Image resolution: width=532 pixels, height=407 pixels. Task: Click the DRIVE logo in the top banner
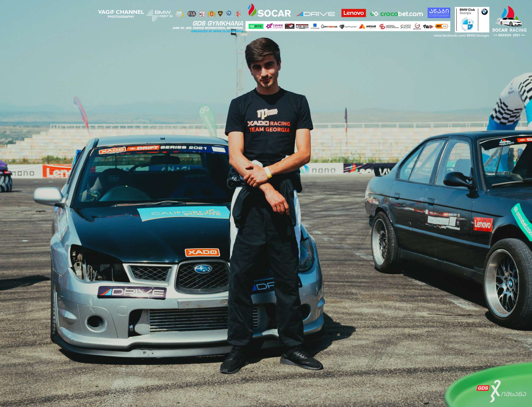tap(316, 14)
